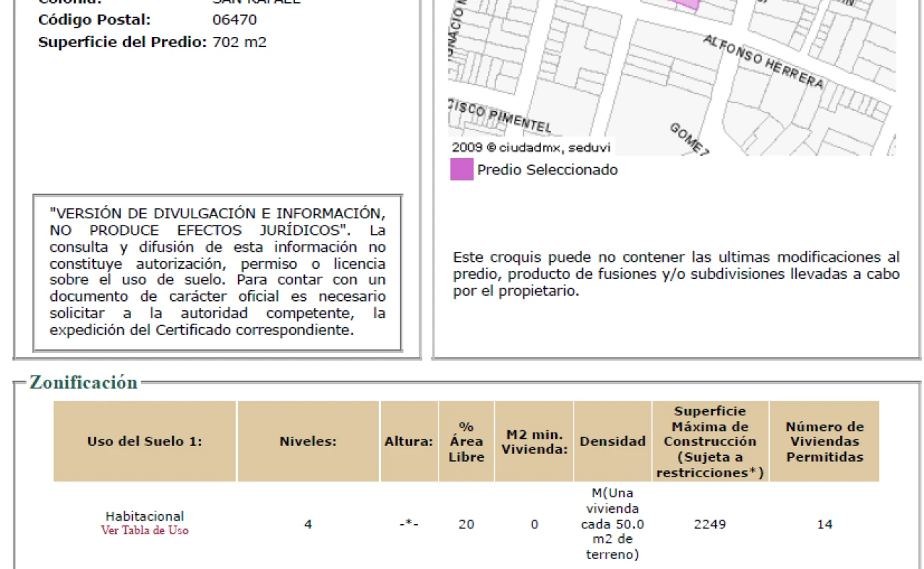Viewport: 924px width, 569px height.
Task: Click the Número de Viviendas Permitidas header
Action: (x=824, y=442)
